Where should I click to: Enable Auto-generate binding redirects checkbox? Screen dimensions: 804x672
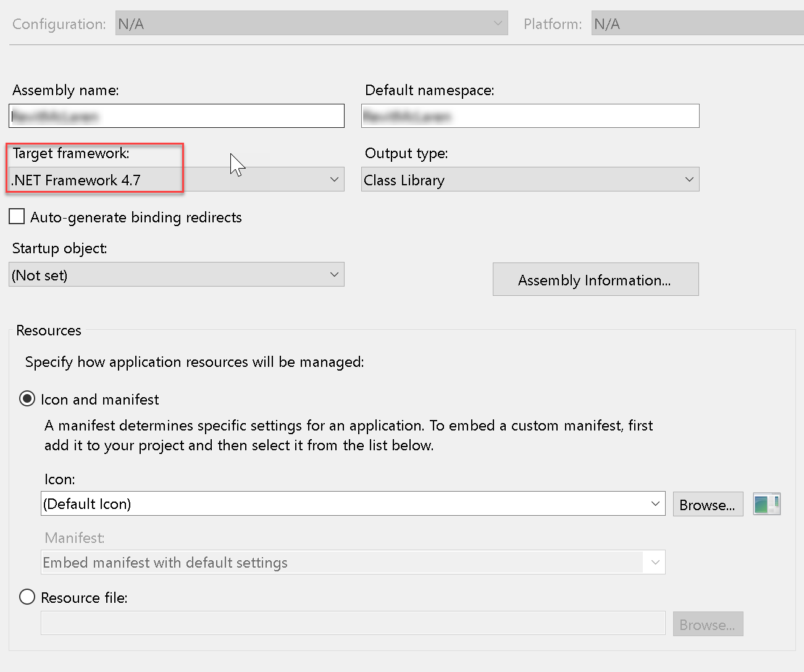pos(17,217)
